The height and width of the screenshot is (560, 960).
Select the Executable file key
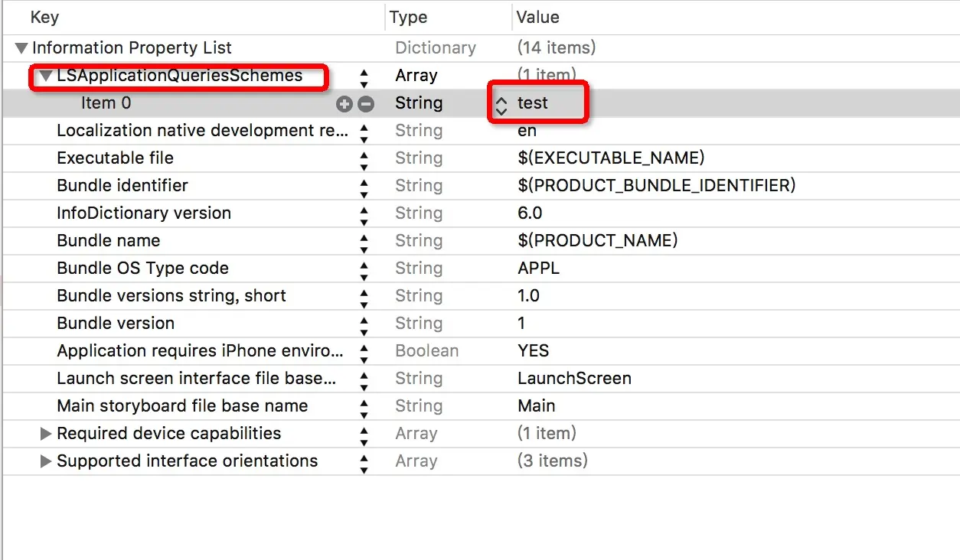[115, 158]
